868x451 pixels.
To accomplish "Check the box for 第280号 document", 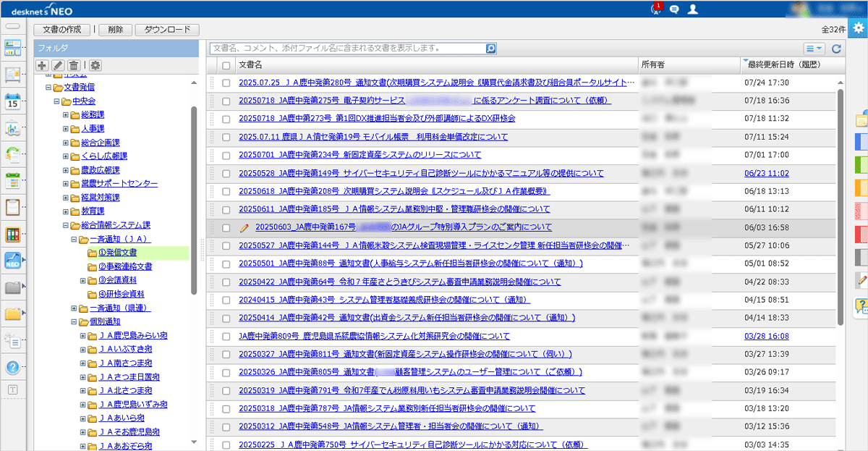I will (226, 83).
